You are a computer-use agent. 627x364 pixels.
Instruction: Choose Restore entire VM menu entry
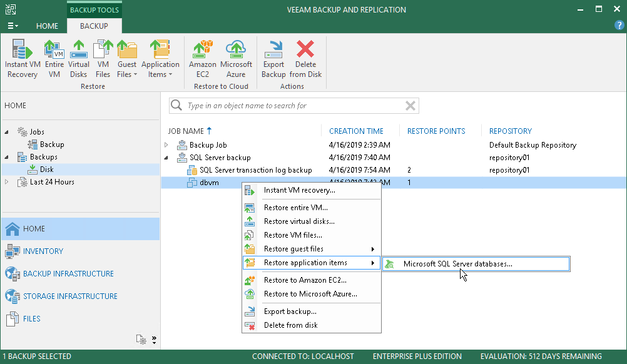coord(312,208)
